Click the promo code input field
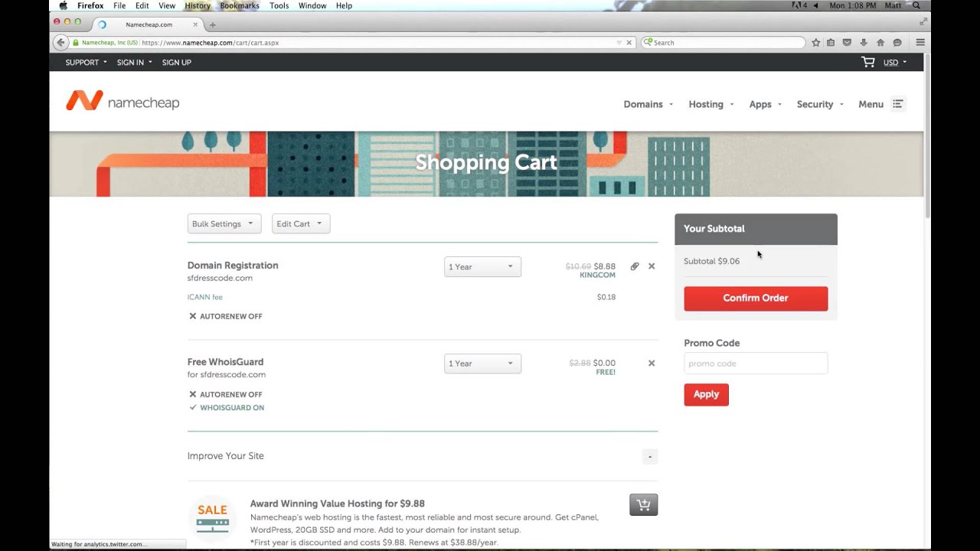980x551 pixels. tap(756, 364)
